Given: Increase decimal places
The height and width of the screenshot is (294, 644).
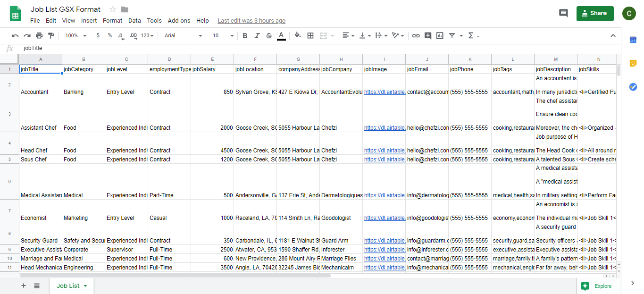Looking at the screenshot, I should [x=133, y=35].
